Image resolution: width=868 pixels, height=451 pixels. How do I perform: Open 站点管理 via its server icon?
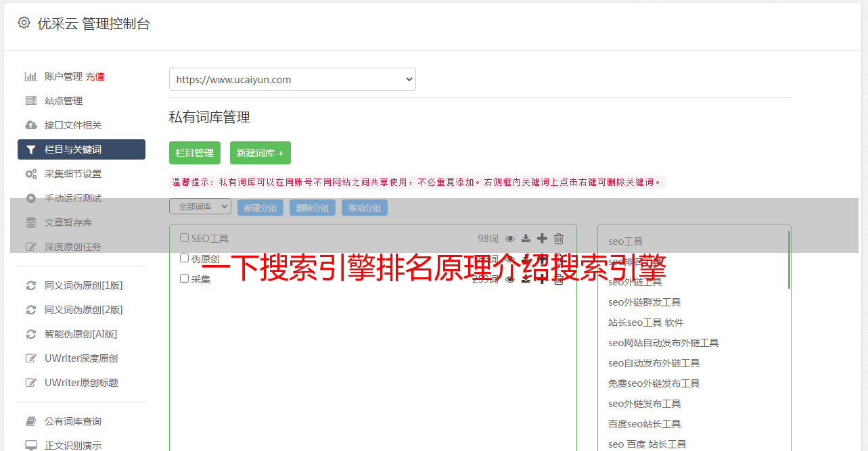[x=31, y=101]
